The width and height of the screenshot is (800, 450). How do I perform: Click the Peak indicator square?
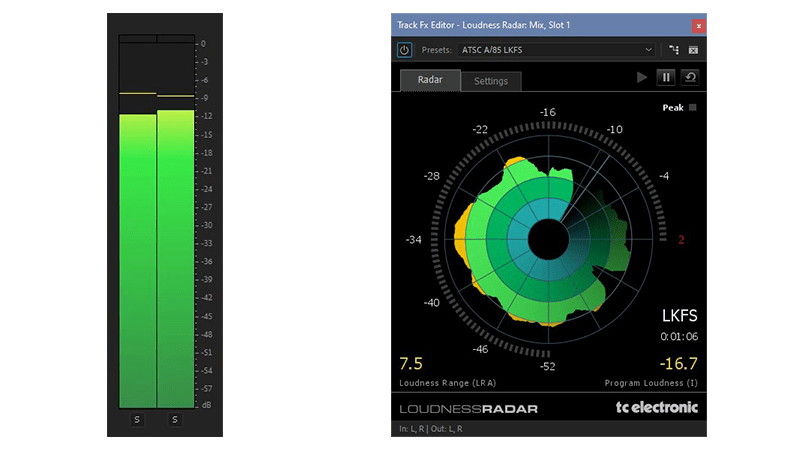[x=692, y=108]
